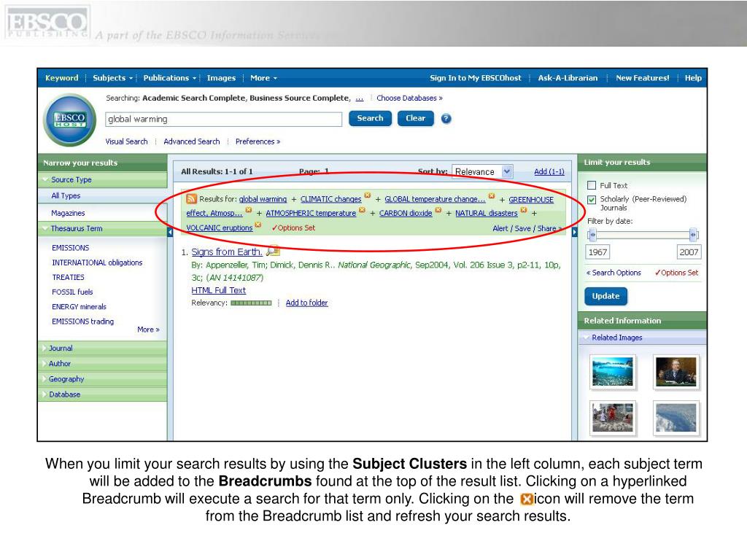Click the left handle of date slider
Image resolution: width=747 pixels, height=560 pixels.
coord(592,235)
